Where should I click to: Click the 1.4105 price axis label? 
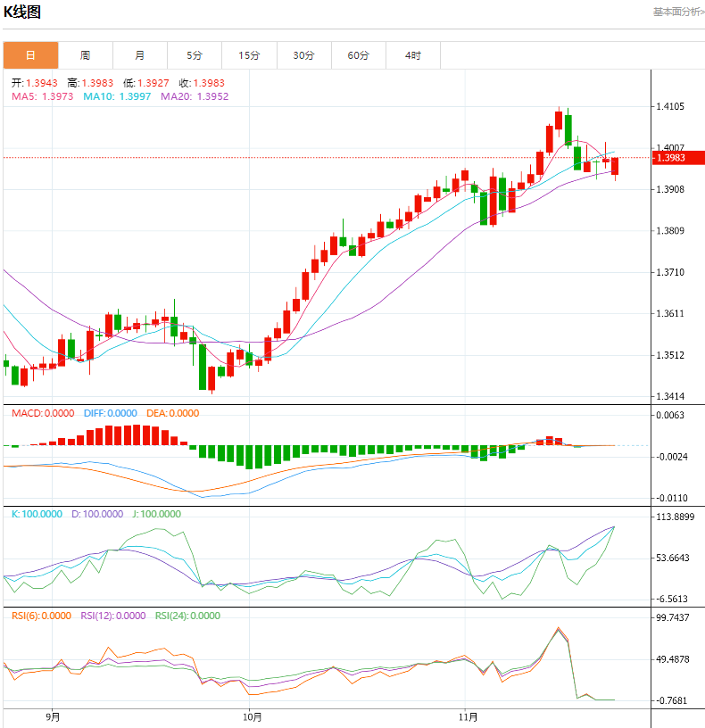670,106
